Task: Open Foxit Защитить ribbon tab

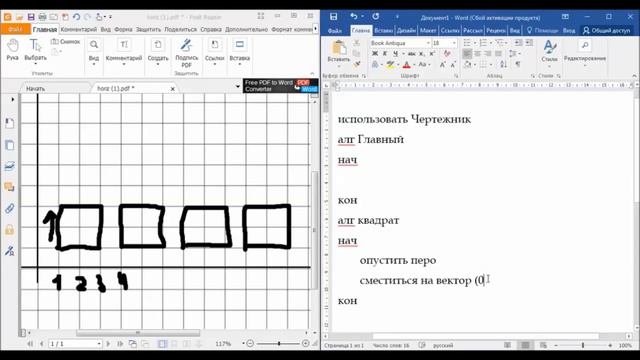Action: coord(148,29)
